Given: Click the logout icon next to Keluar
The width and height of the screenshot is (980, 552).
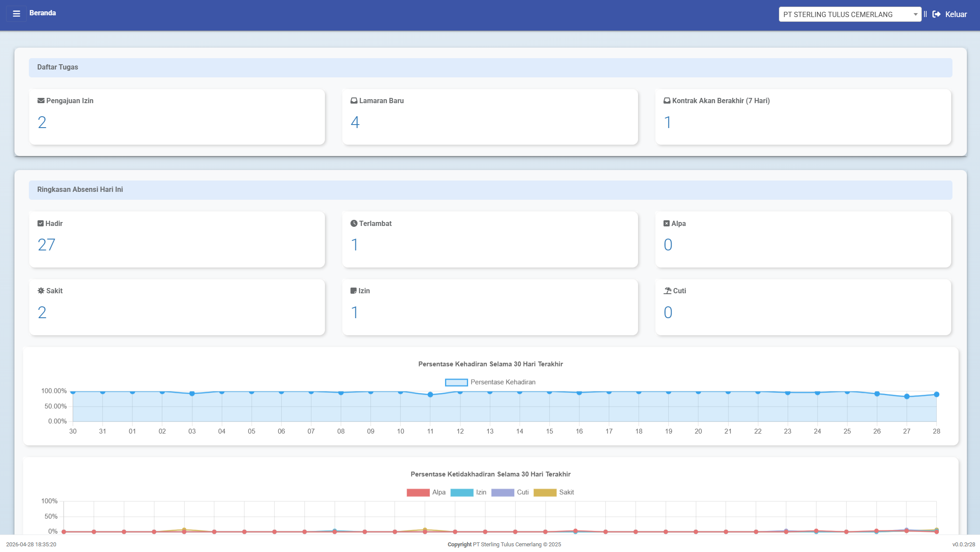Looking at the screenshot, I should [x=936, y=14].
